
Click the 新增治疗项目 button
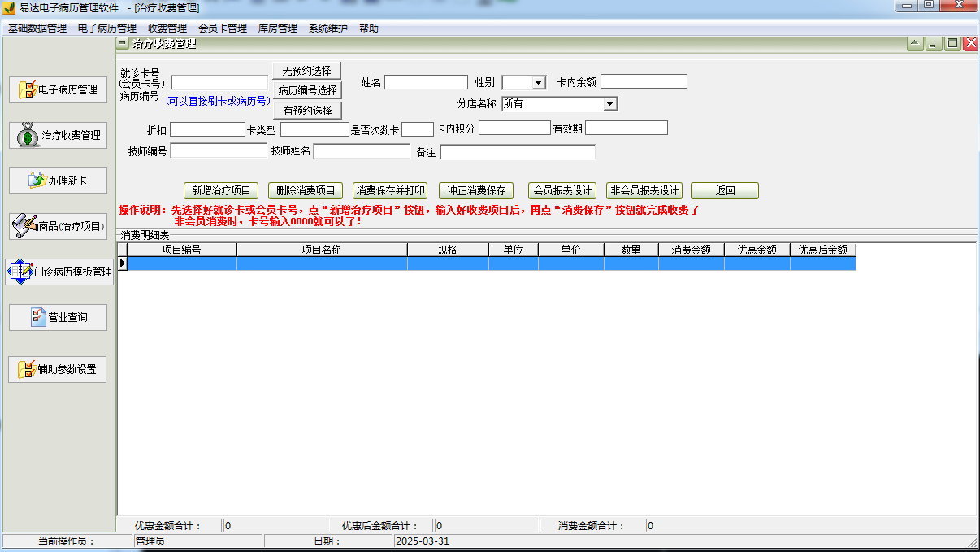point(221,190)
